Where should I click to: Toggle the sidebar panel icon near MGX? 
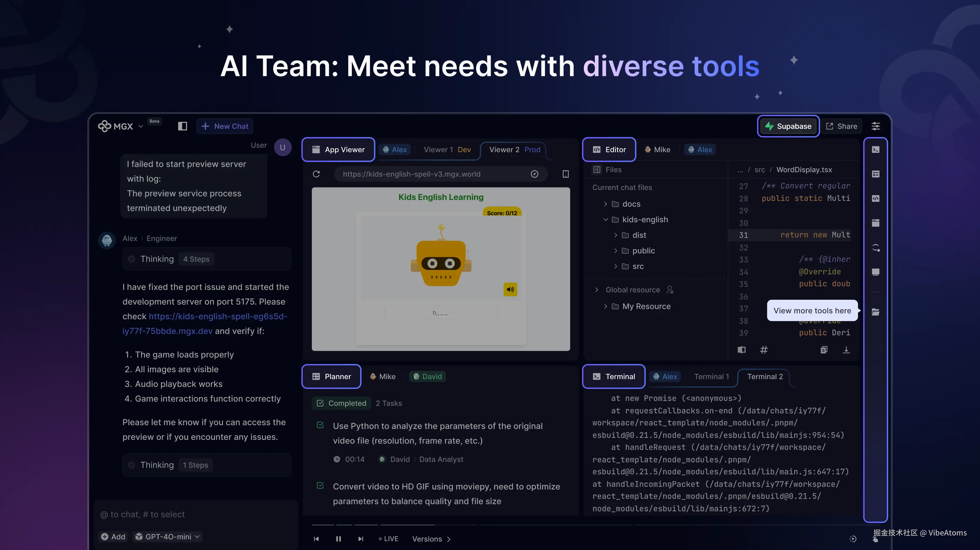coord(183,126)
